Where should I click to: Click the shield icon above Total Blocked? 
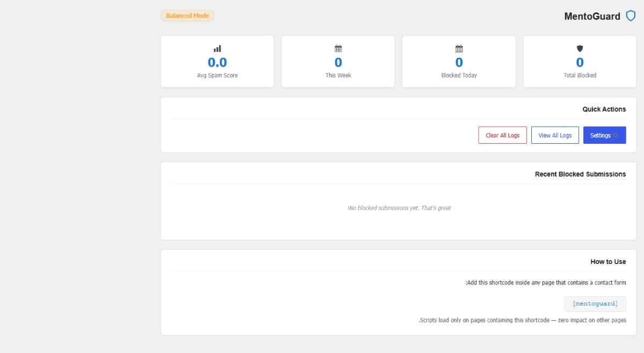[580, 48]
